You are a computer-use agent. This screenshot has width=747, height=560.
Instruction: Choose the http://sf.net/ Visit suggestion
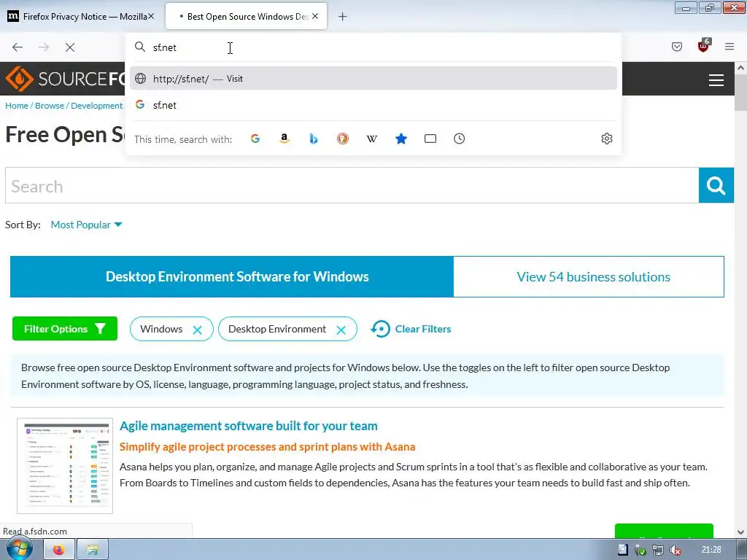click(373, 79)
